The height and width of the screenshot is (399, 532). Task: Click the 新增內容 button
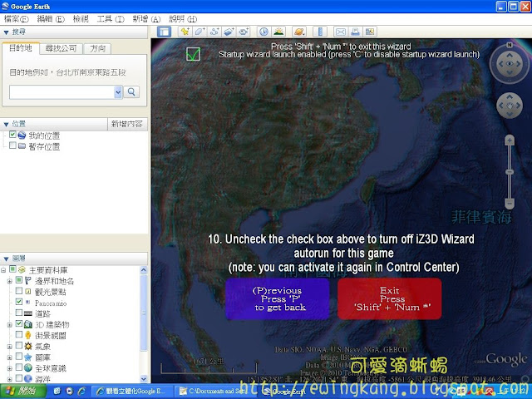click(127, 124)
